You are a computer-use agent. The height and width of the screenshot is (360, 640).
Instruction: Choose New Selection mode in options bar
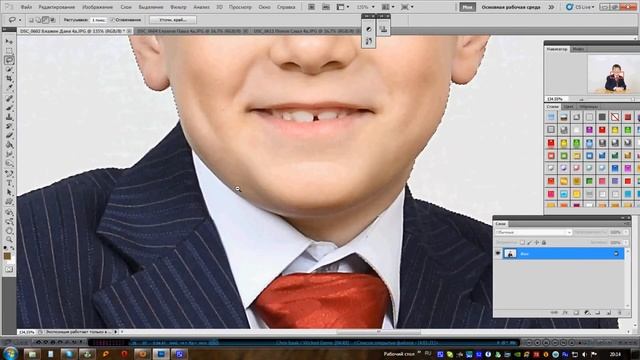[31, 20]
